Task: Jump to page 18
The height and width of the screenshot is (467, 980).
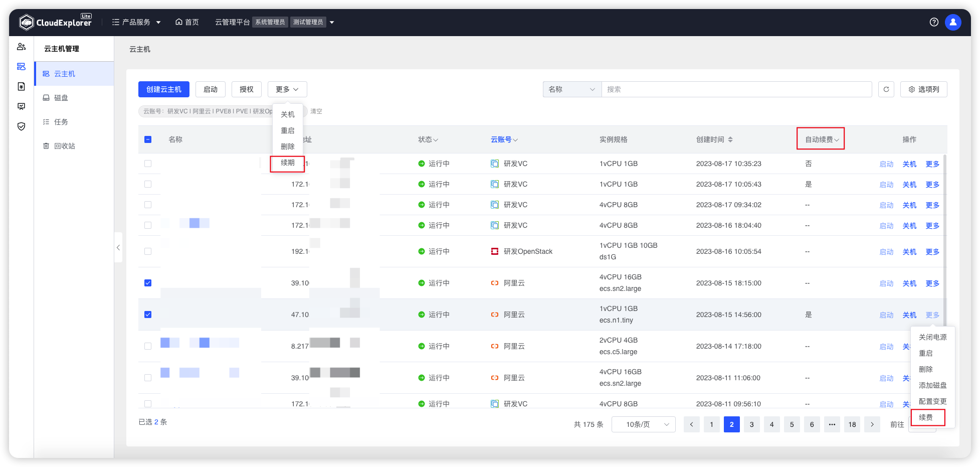Action: point(852,424)
